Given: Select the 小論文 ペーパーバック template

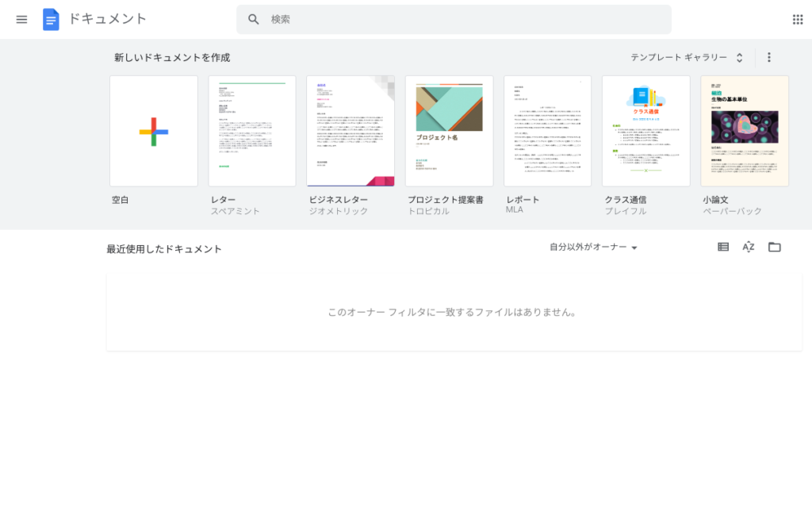Looking at the screenshot, I should [745, 131].
